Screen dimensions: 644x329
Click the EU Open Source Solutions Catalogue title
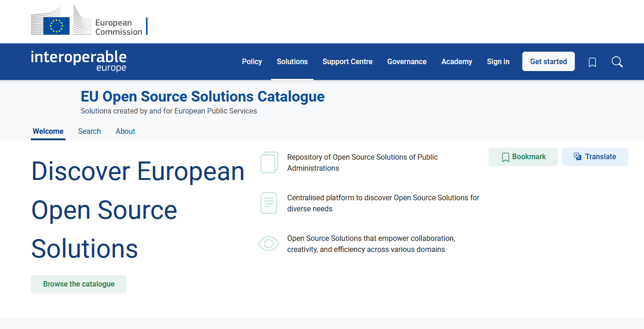pos(203,96)
